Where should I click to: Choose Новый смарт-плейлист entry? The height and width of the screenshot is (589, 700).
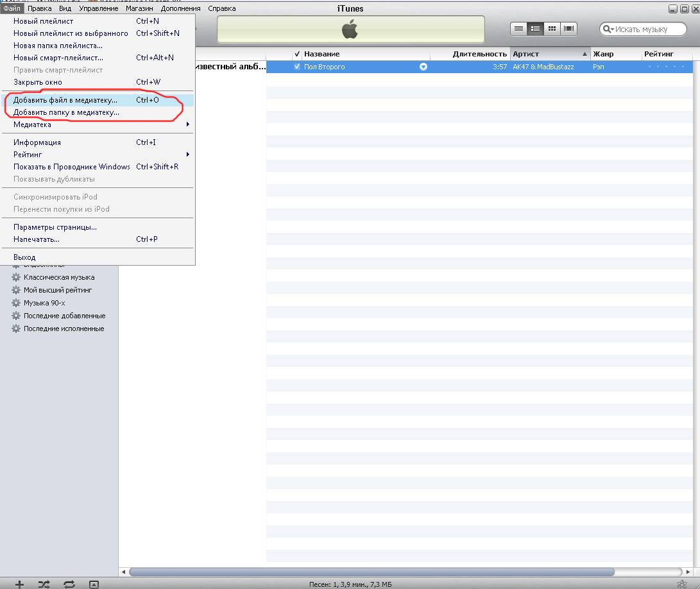pos(98,58)
